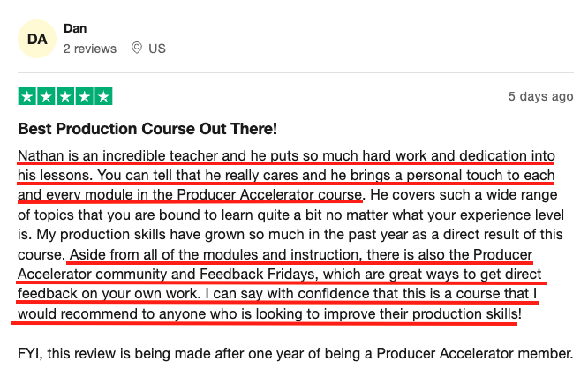The image size is (588, 369).
Task: Click the location pin icon
Action: 137,48
